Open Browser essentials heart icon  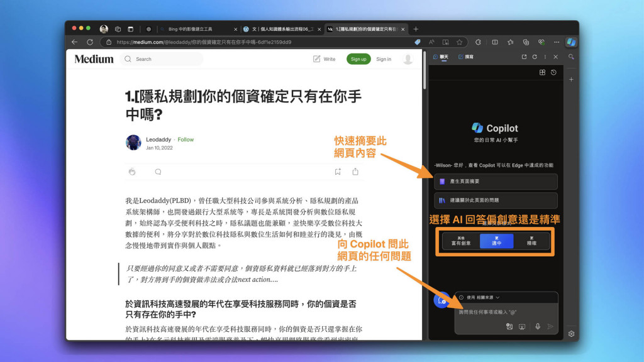[x=541, y=42]
